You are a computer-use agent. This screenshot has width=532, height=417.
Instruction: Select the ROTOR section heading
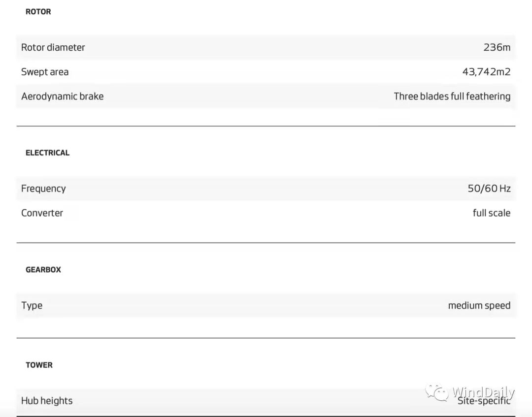click(x=38, y=11)
